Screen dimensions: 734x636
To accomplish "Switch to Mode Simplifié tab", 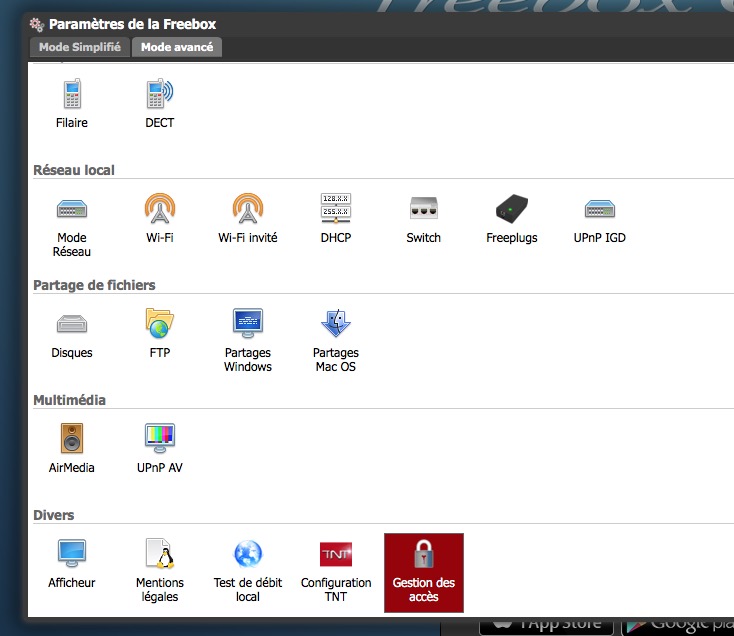I will pyautogui.click(x=80, y=47).
